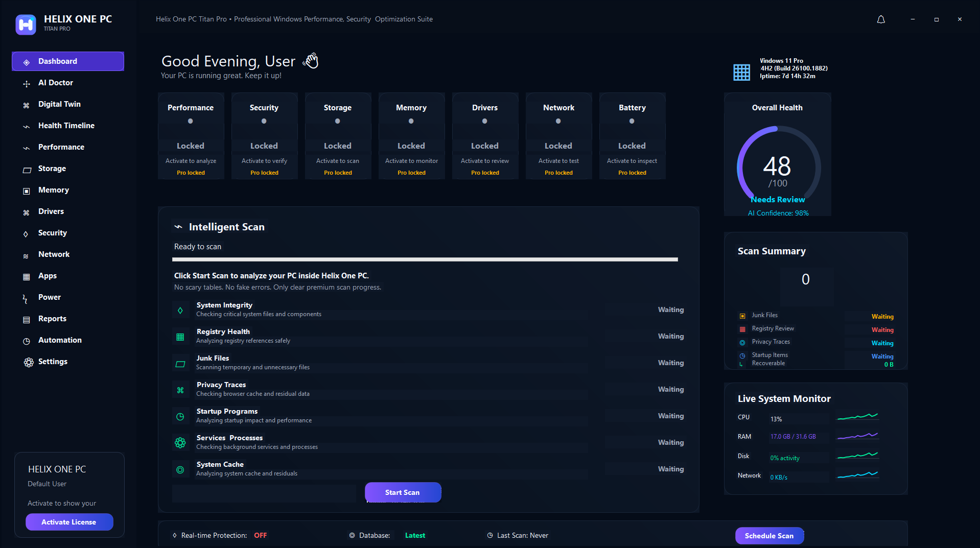Click the Security shield icon in the sidebar

(26, 233)
